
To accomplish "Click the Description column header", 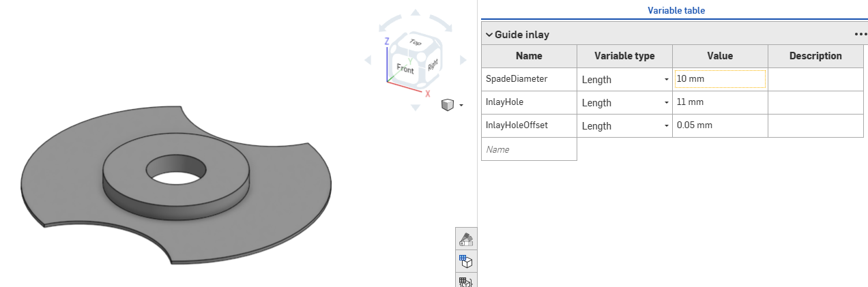I will point(815,56).
